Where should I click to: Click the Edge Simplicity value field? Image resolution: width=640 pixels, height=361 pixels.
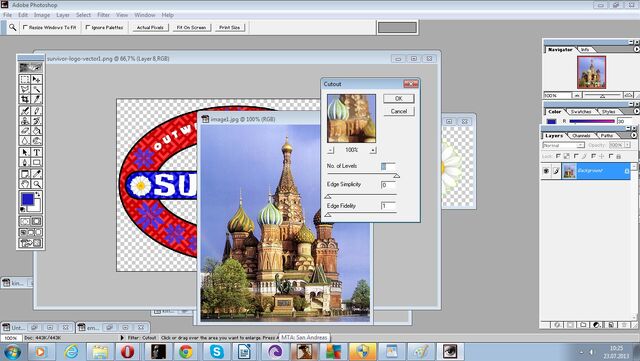click(x=388, y=185)
